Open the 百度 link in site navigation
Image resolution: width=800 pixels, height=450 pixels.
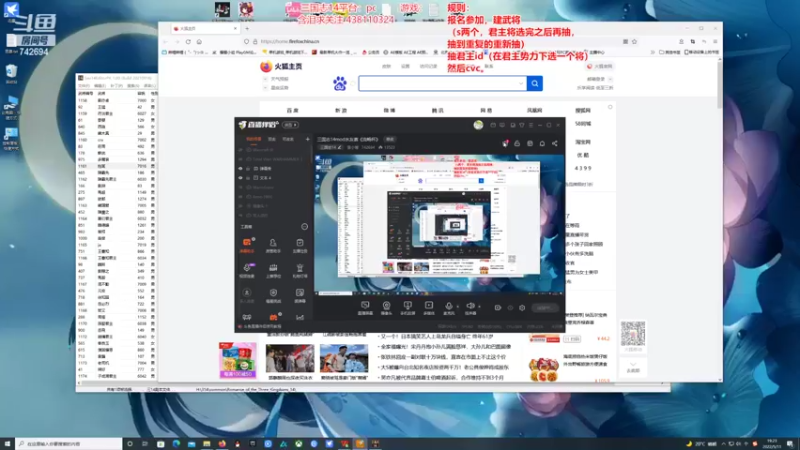292,110
